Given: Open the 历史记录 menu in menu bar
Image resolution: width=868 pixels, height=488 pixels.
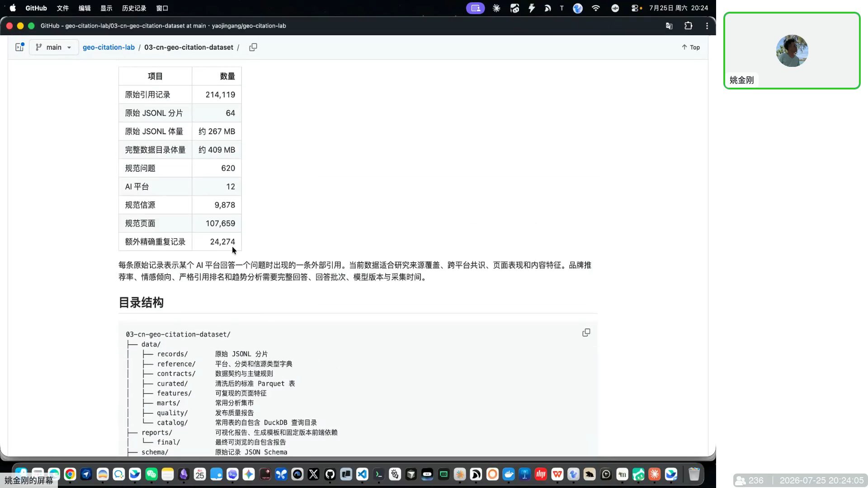Looking at the screenshot, I should [134, 8].
